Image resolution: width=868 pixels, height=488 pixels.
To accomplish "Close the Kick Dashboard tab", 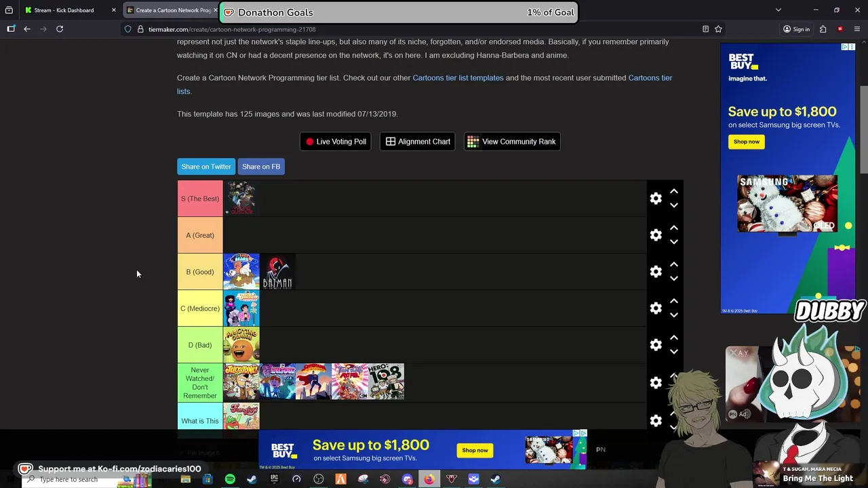I will click(x=114, y=10).
